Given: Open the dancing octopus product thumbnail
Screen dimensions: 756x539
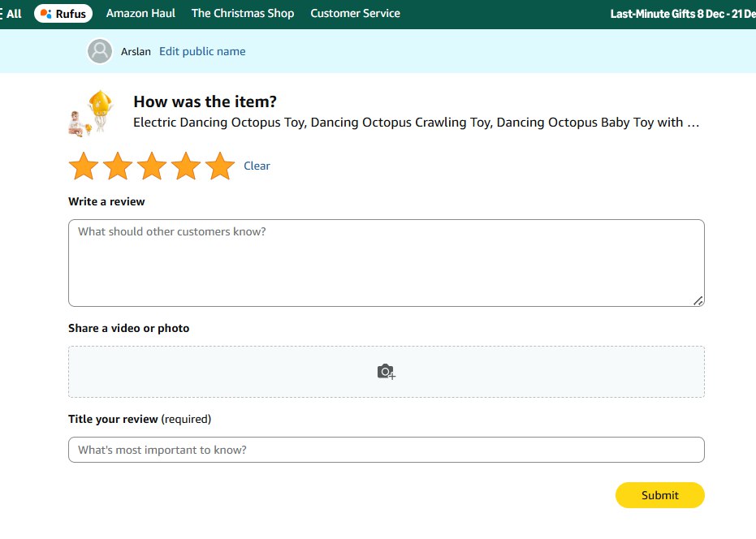Looking at the screenshot, I should pyautogui.click(x=89, y=113).
